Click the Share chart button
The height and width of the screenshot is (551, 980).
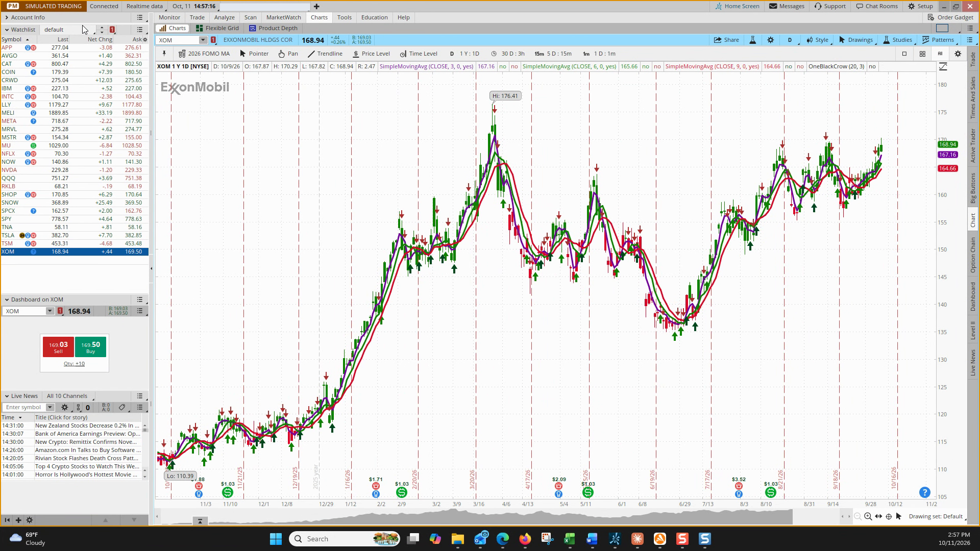coord(726,40)
